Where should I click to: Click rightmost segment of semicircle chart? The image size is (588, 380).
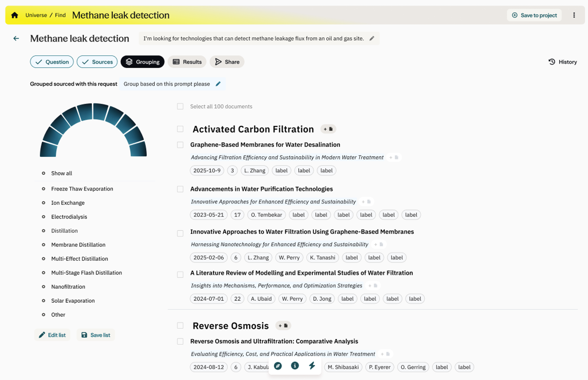138,149
